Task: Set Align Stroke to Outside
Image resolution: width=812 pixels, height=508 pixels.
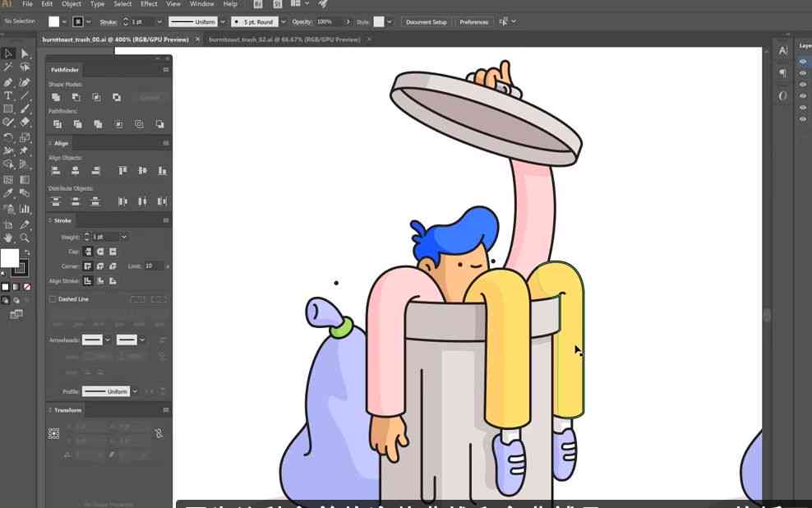Action: click(x=113, y=280)
